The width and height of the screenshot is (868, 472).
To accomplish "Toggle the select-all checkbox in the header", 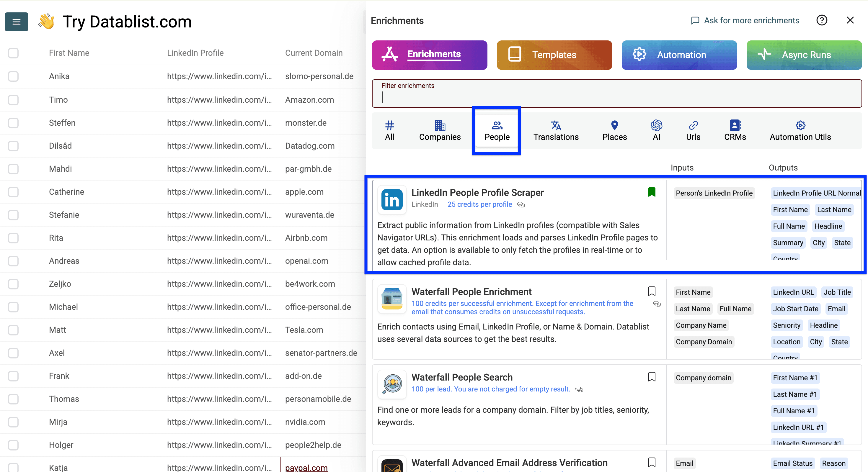I will click(x=13, y=53).
